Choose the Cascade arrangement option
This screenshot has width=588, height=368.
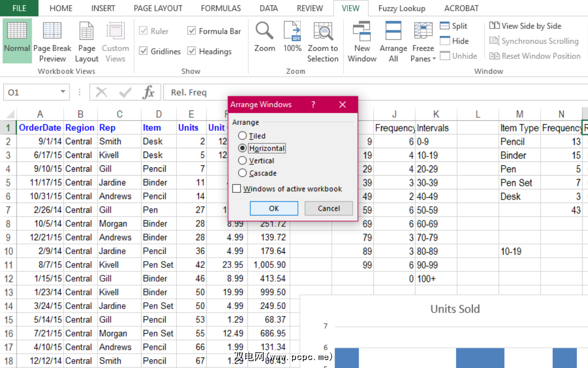click(243, 173)
